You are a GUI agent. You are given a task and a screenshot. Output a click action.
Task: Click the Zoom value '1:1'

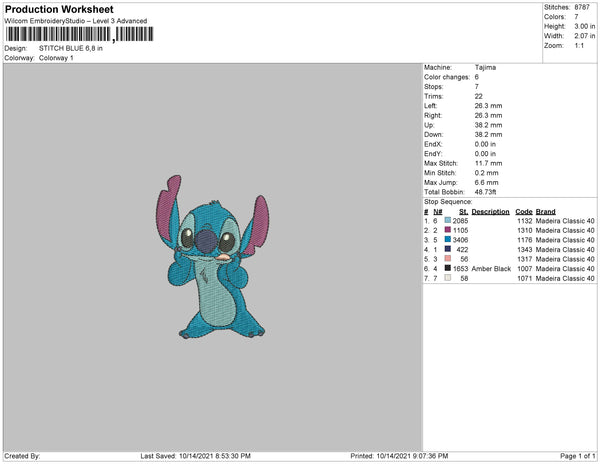(579, 46)
